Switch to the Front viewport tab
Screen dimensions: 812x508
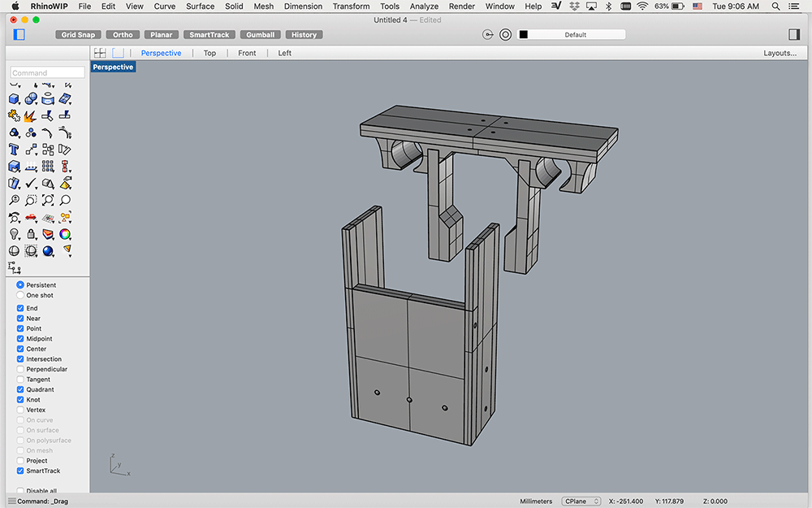coord(247,53)
